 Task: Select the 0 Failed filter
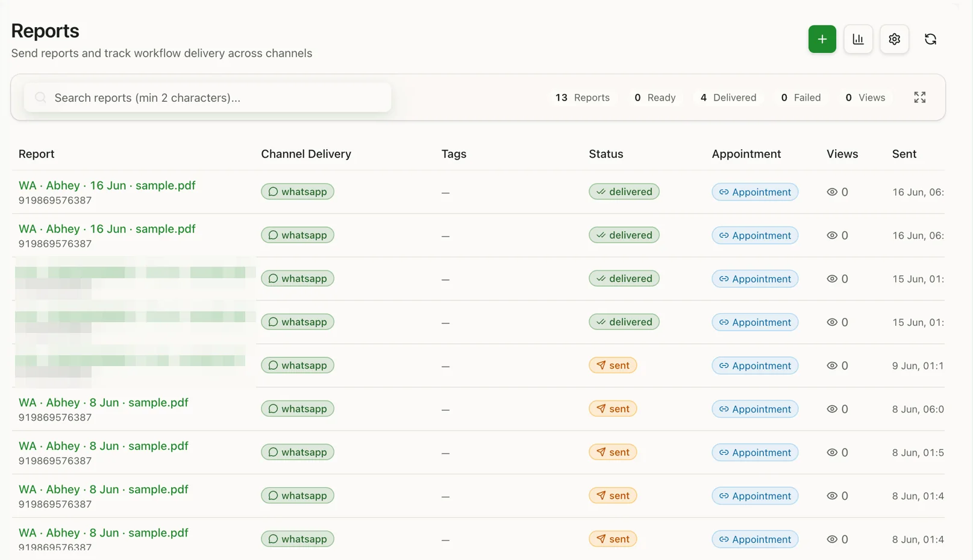pos(801,98)
